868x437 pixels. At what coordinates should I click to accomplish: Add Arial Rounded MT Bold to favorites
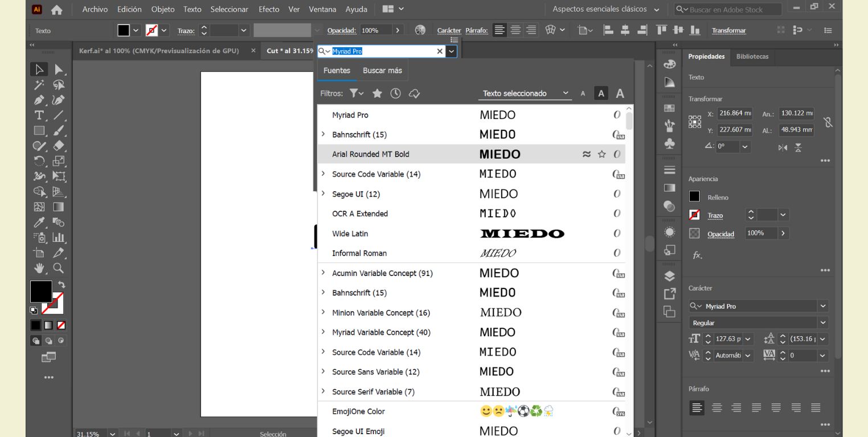tap(601, 154)
